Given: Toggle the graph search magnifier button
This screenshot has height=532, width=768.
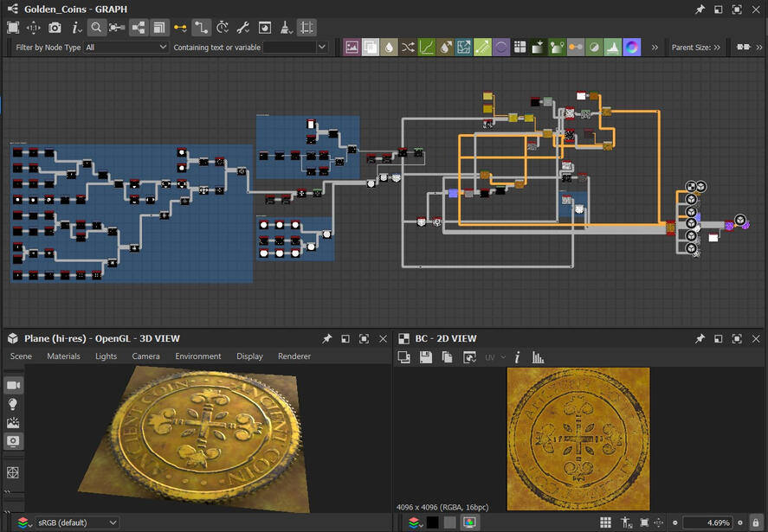Looking at the screenshot, I should (x=96, y=28).
